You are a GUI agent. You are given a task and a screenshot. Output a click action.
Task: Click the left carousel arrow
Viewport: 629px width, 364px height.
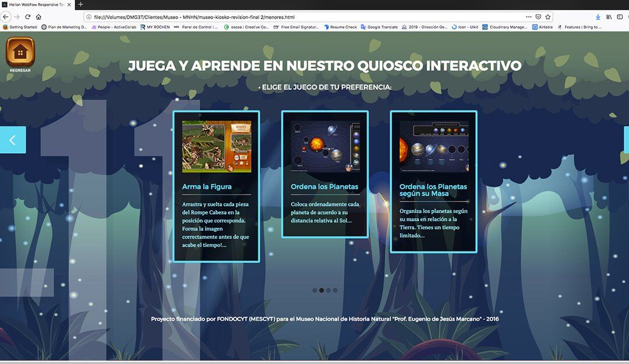pos(13,140)
